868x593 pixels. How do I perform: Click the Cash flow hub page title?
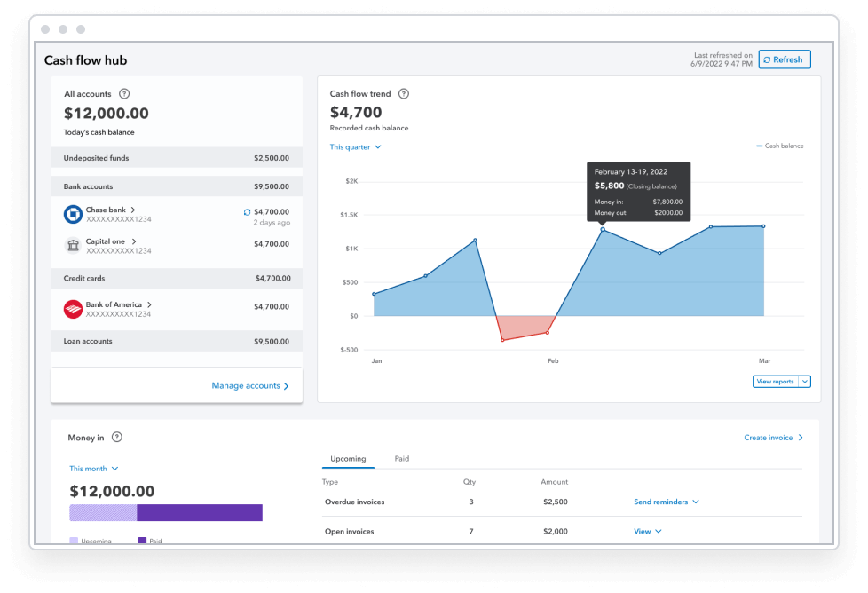pos(86,60)
